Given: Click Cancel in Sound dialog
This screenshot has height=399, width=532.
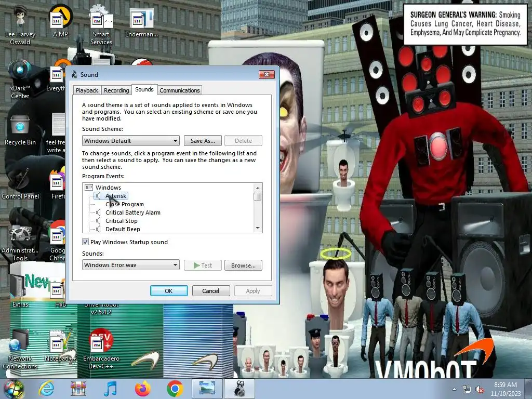Looking at the screenshot, I should coord(211,291).
